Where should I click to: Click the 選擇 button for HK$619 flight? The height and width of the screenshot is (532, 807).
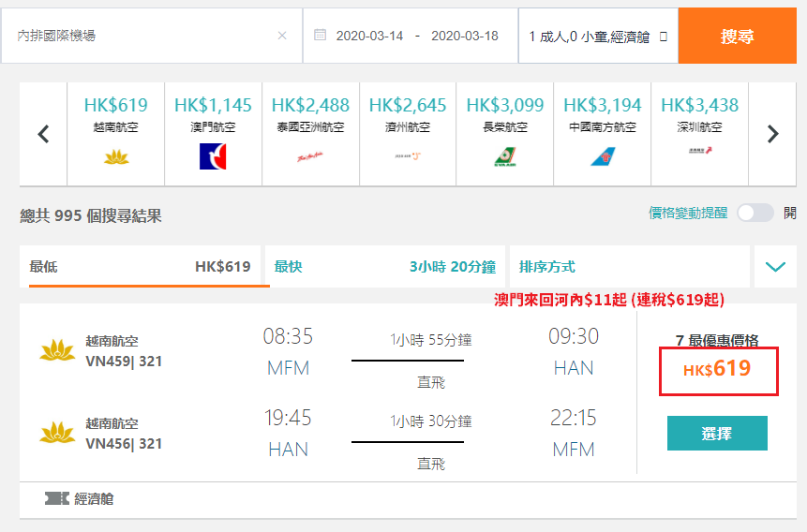[x=717, y=434]
